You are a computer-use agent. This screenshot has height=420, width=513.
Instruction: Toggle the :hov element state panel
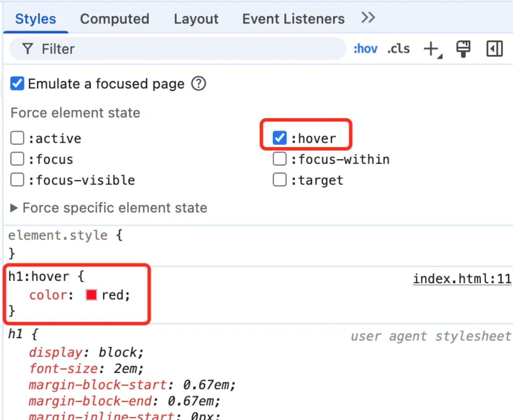(365, 49)
